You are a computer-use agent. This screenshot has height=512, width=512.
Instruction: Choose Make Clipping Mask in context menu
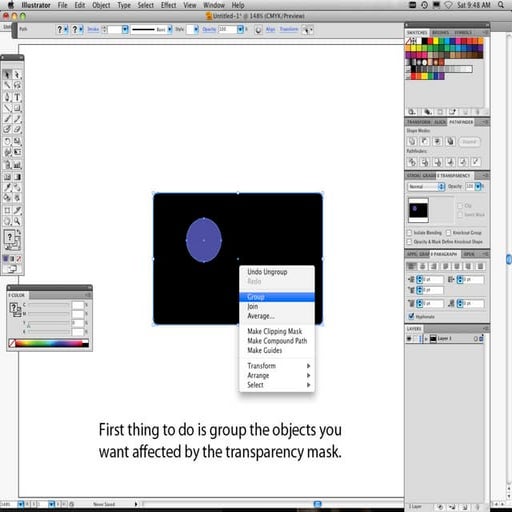click(x=277, y=331)
